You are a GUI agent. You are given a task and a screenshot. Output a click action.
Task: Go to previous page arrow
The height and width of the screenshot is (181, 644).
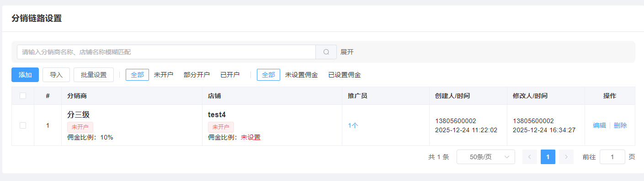(530, 157)
